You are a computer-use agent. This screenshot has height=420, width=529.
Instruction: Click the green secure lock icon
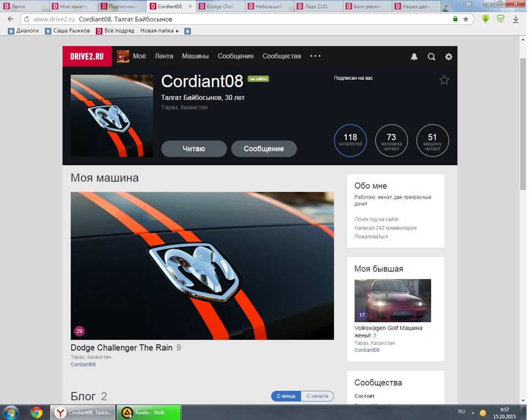pyautogui.click(x=455, y=19)
